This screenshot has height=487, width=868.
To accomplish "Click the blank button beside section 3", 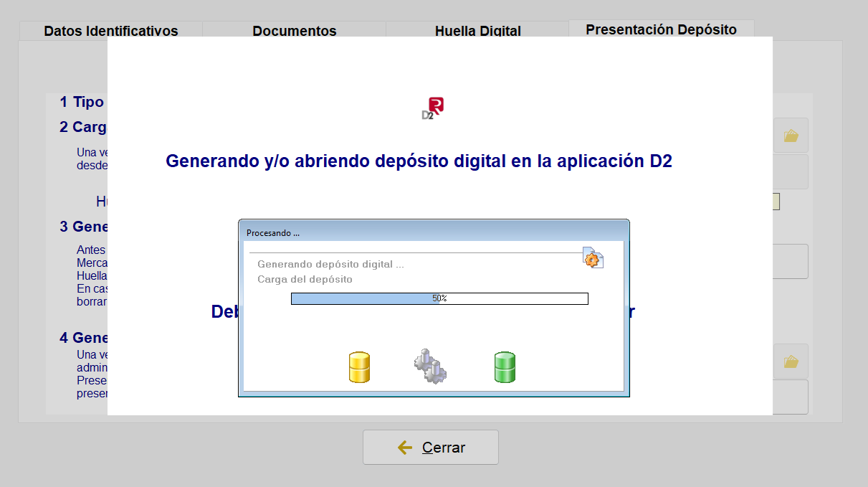I will [x=791, y=261].
